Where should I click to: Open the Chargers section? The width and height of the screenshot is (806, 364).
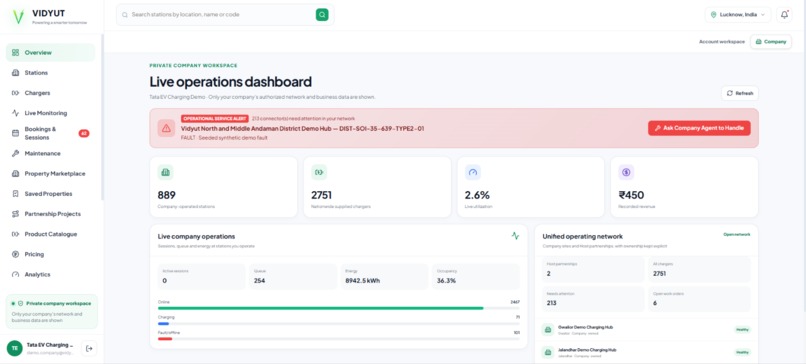click(50, 93)
